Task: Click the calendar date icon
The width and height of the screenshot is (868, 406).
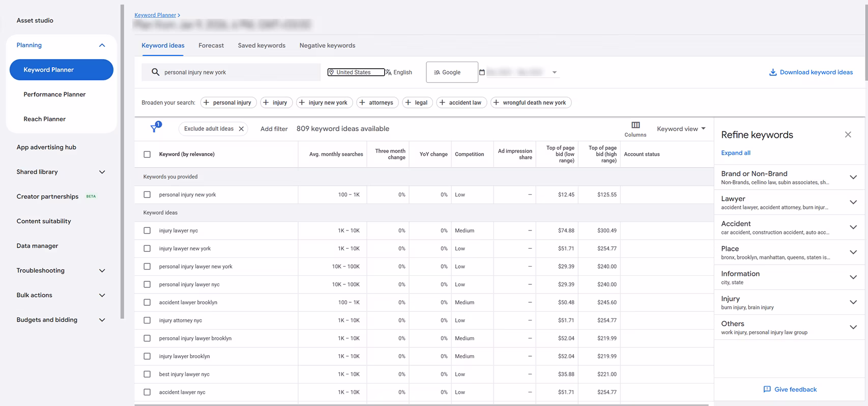Action: pyautogui.click(x=482, y=72)
